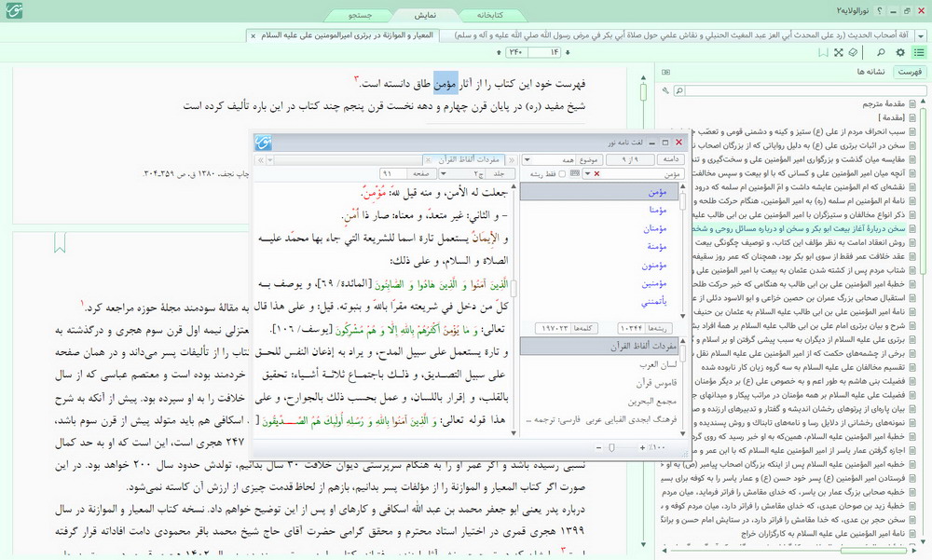
Task: Maximize the لغت نامه نور dictionary window
Action: pyautogui.click(x=665, y=143)
